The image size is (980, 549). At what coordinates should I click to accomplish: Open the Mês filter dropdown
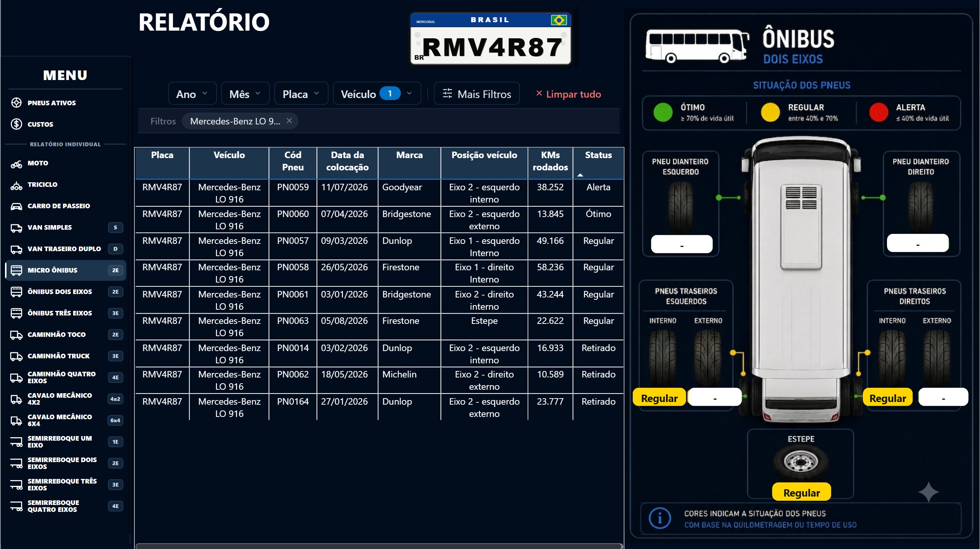[245, 93]
